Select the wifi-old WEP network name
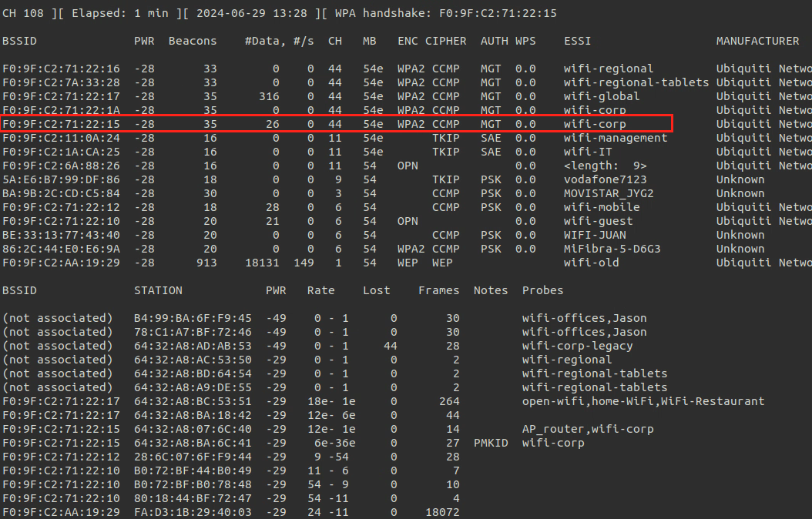This screenshot has width=812, height=519. [x=591, y=263]
